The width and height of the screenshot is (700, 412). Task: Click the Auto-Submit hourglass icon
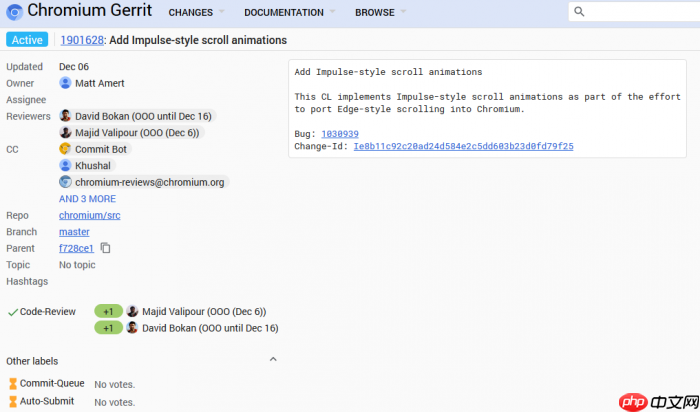[x=13, y=401]
